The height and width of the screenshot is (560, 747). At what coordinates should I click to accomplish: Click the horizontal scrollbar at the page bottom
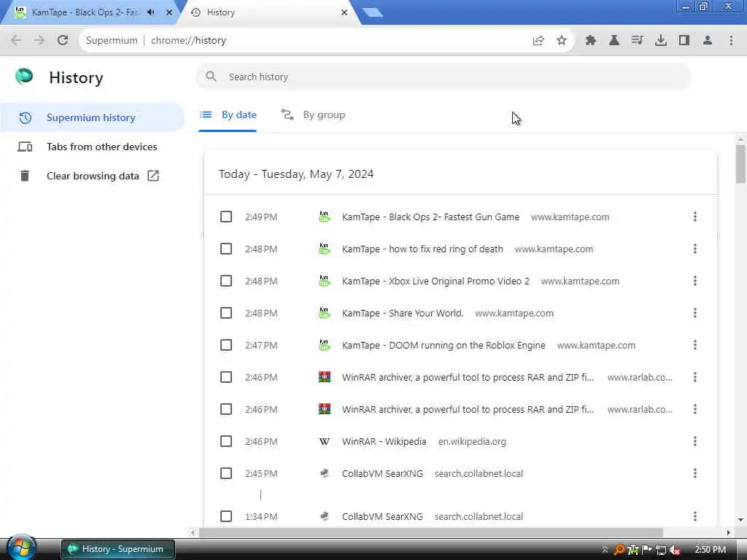[431, 532]
